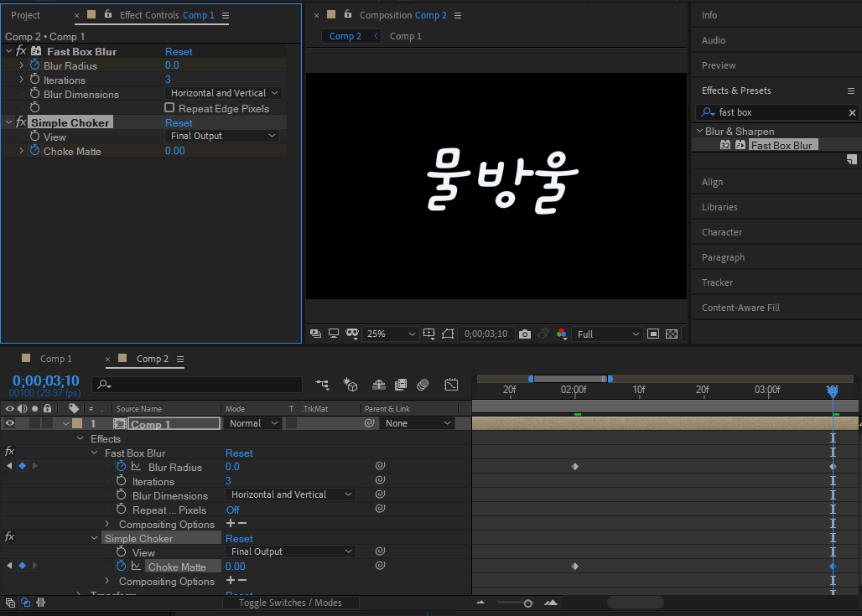The height and width of the screenshot is (616, 862).
Task: Click current time 0;00;03;10 display
Action: pyautogui.click(x=46, y=380)
